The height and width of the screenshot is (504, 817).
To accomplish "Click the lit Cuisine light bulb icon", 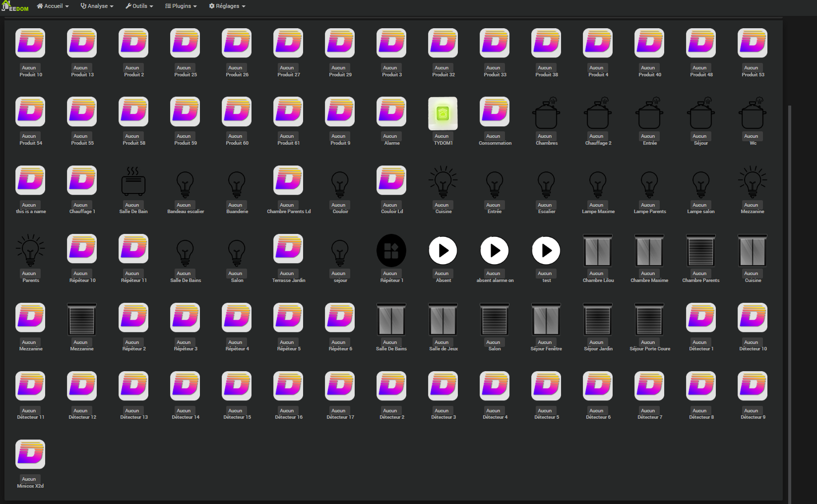I will pyautogui.click(x=443, y=182).
